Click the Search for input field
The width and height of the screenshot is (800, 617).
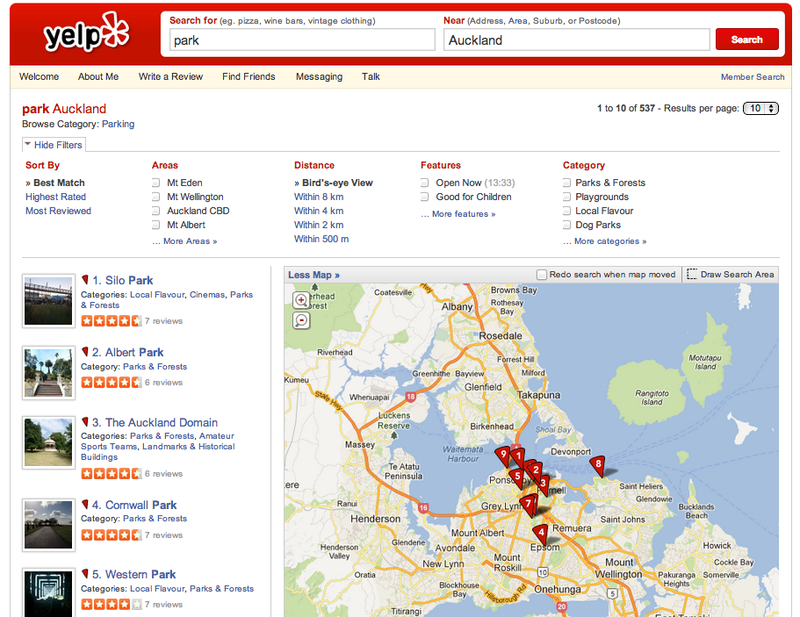(x=302, y=40)
